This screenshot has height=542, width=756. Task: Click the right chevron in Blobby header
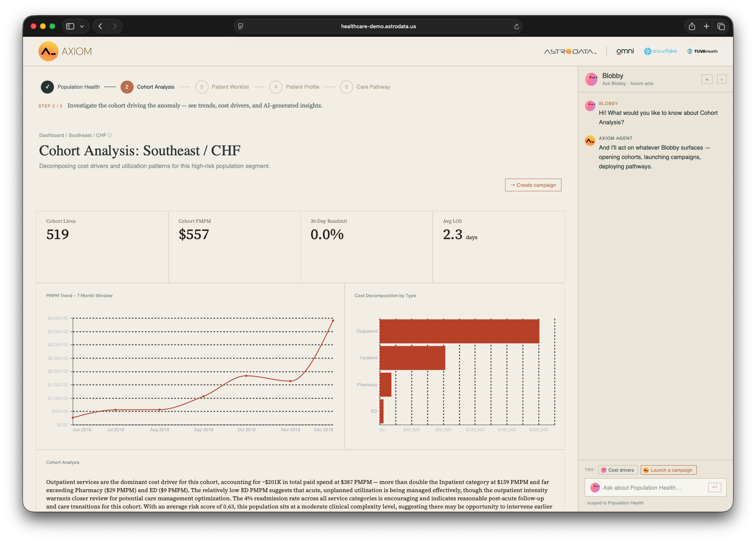[722, 79]
